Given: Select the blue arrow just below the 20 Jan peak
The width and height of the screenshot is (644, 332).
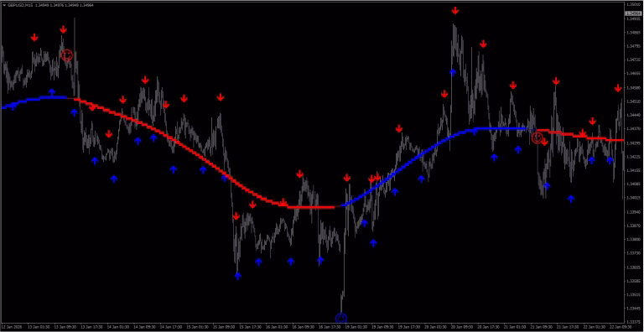Looking at the screenshot, I should click(x=453, y=72).
